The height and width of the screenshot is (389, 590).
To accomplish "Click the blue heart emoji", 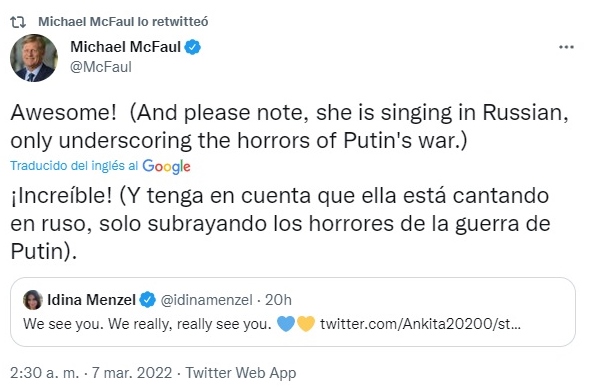I will pyautogui.click(x=286, y=324).
